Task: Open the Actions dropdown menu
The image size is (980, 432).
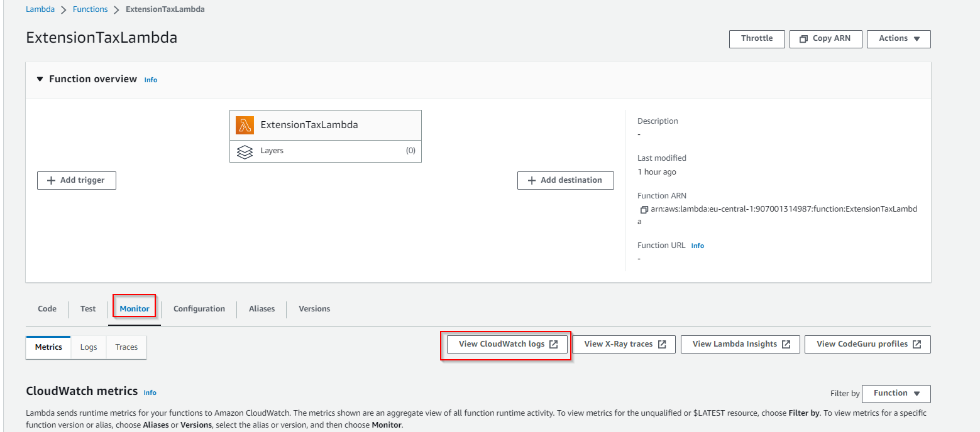Action: (898, 38)
